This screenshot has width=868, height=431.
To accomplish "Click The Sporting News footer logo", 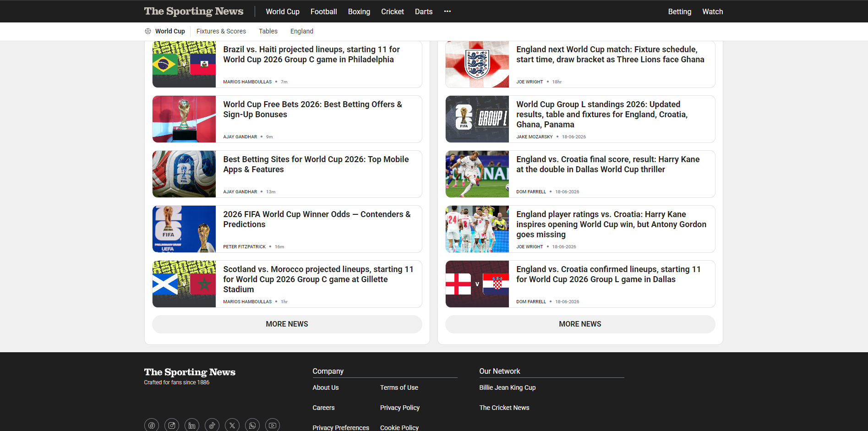I will pyautogui.click(x=190, y=372).
